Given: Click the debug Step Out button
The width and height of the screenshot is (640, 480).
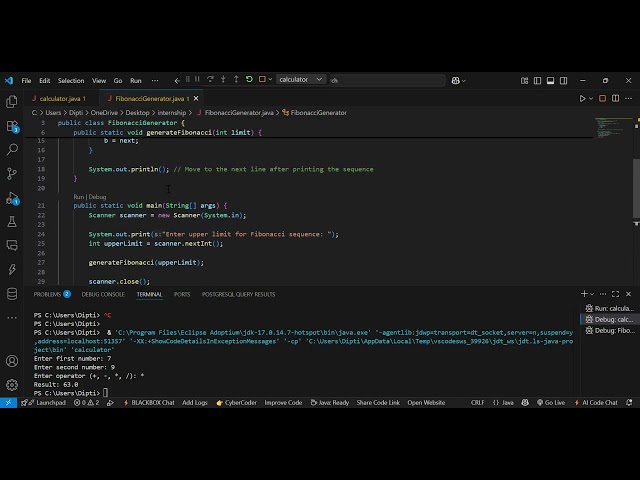Looking at the screenshot, I should [x=236, y=79].
